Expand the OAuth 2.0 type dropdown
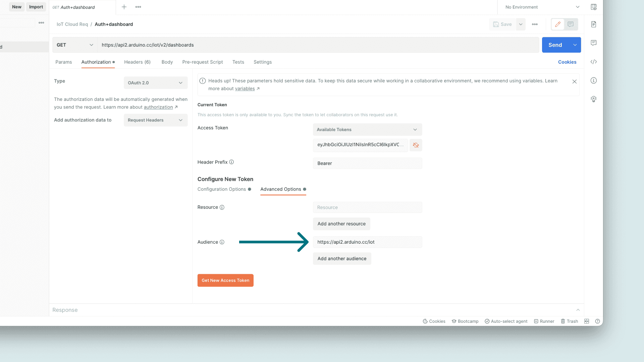Viewport: 644px width, 362px height. (x=155, y=83)
